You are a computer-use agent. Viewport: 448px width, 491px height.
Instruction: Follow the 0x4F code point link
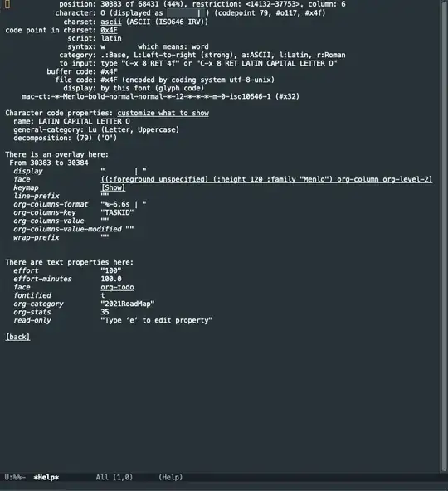tap(109, 30)
